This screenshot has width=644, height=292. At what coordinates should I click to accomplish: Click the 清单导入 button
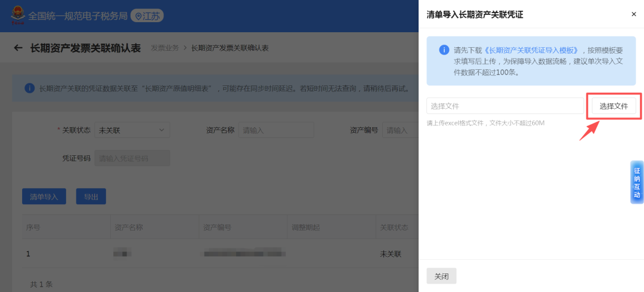[x=44, y=196]
